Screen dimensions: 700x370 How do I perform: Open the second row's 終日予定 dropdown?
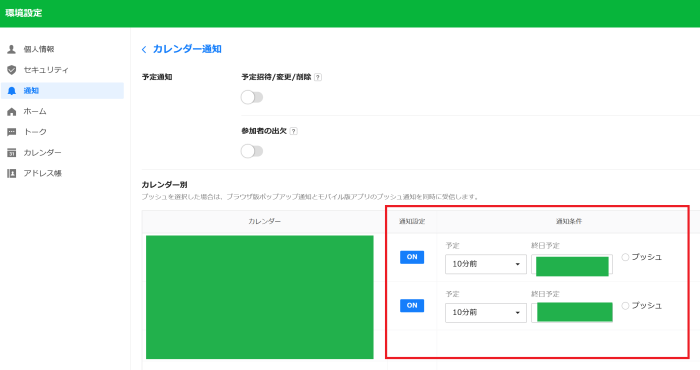point(572,312)
